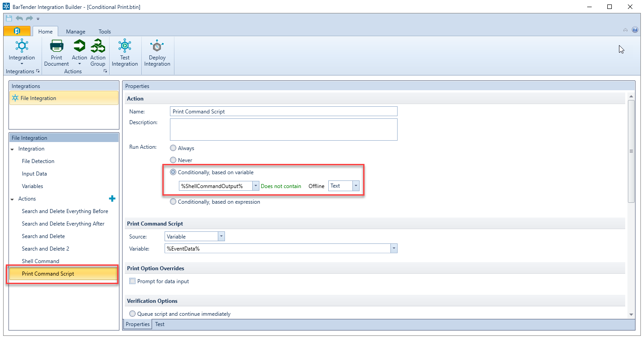The image size is (644, 339).
Task: Collapse the ribbon with the caret icon
Action: point(625,30)
